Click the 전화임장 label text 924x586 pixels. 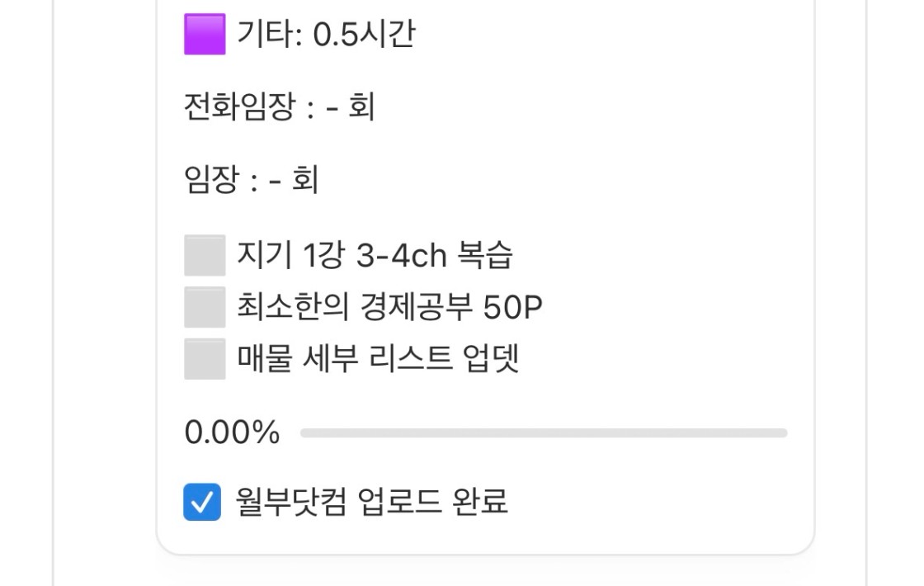238,107
